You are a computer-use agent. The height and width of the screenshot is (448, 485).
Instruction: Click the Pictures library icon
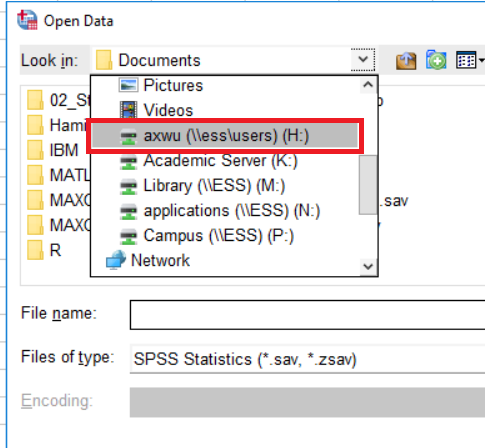pyautogui.click(x=128, y=85)
